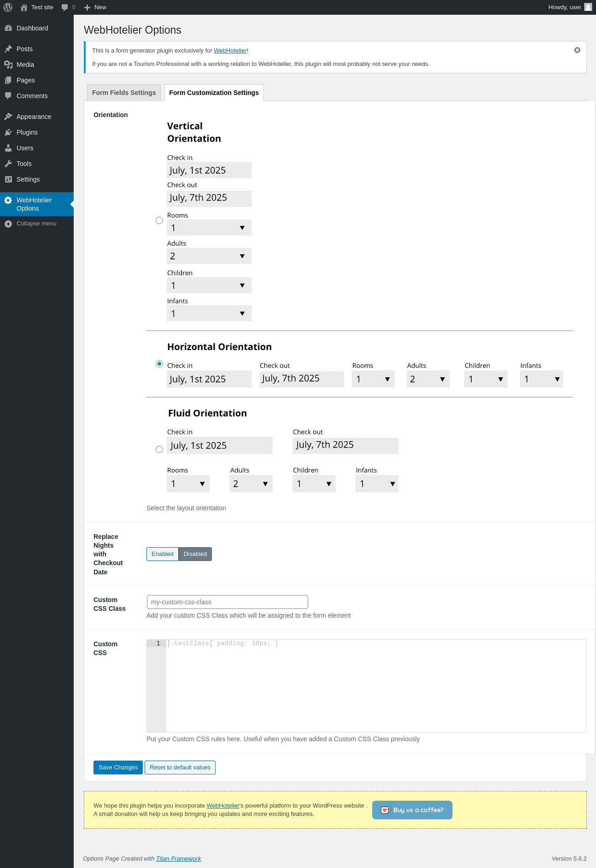Viewport: 596px width, 868px height.
Task: Open WebHotelier link in donation box
Action: 223,806
